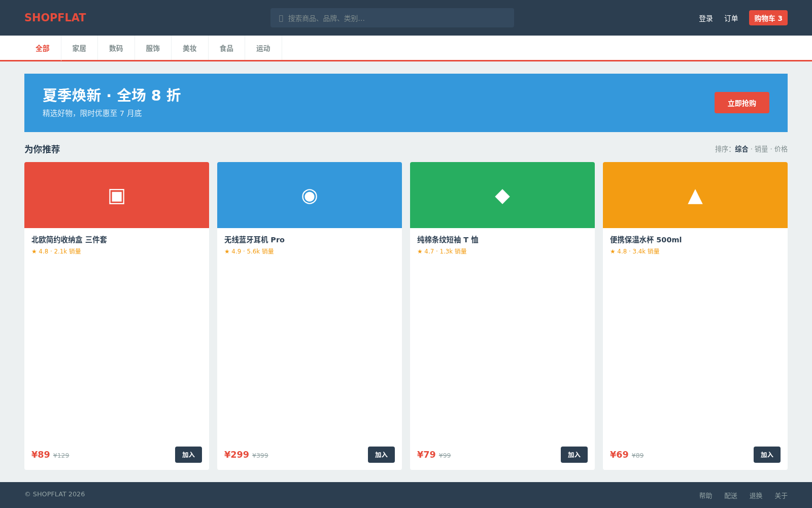Open the 服饰 category tab
Viewport: 812px width, 508px height.
tap(153, 48)
